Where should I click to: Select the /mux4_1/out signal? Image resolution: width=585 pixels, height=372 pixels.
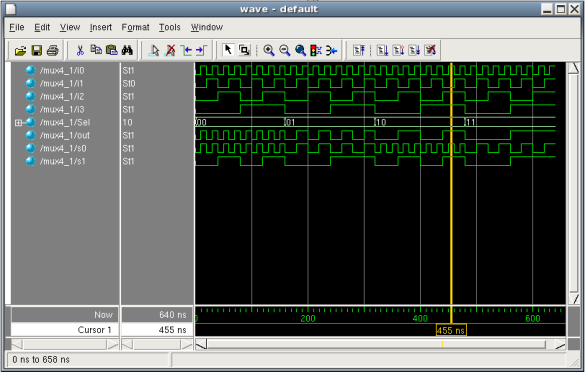click(65, 135)
